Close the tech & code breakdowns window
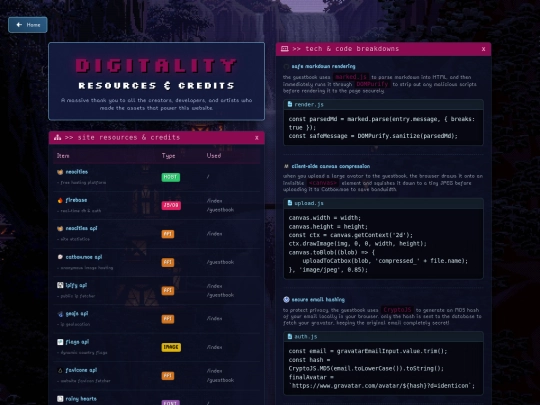Screen dimensions: 540x405 (484, 49)
